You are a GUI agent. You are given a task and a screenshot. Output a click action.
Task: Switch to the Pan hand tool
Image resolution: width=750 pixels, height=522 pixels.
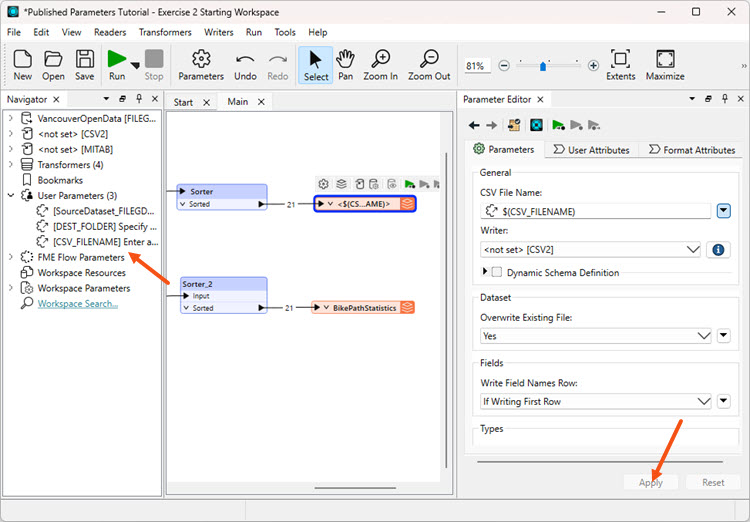[345, 65]
